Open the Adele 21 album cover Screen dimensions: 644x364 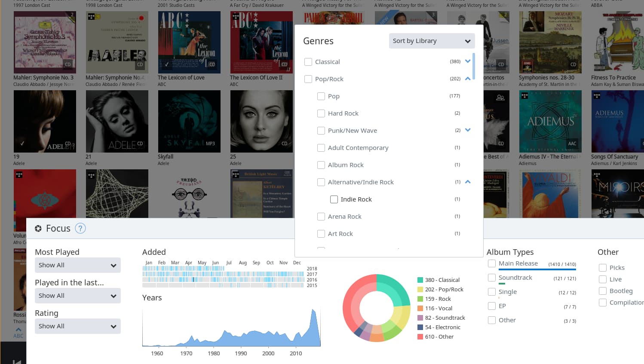tap(117, 121)
